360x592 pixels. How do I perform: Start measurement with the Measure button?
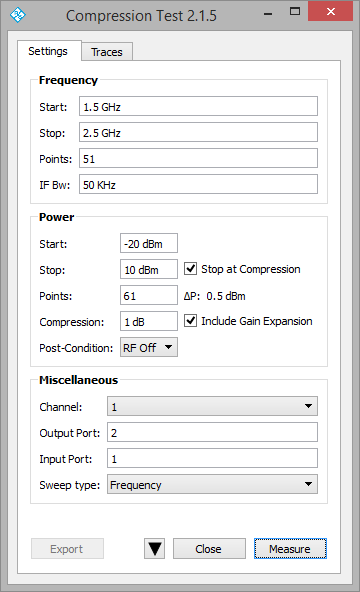[x=290, y=549]
